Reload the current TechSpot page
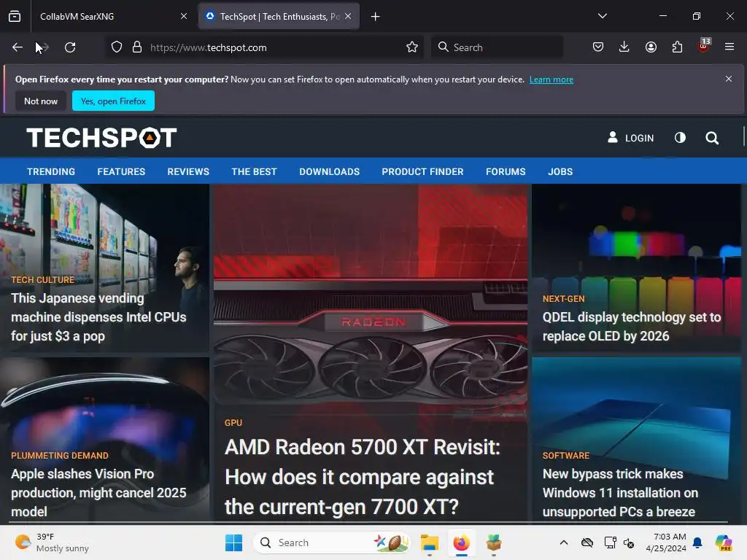747x560 pixels. 70,47
